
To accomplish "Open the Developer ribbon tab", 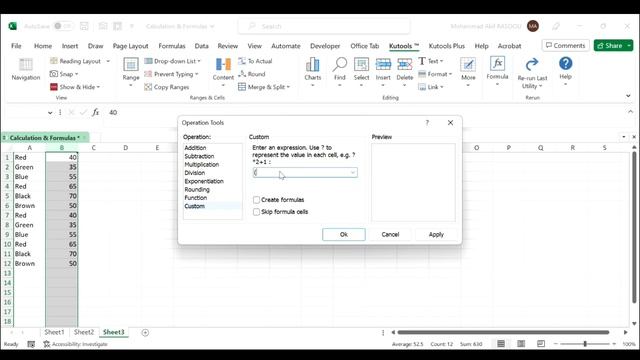I will [x=325, y=46].
